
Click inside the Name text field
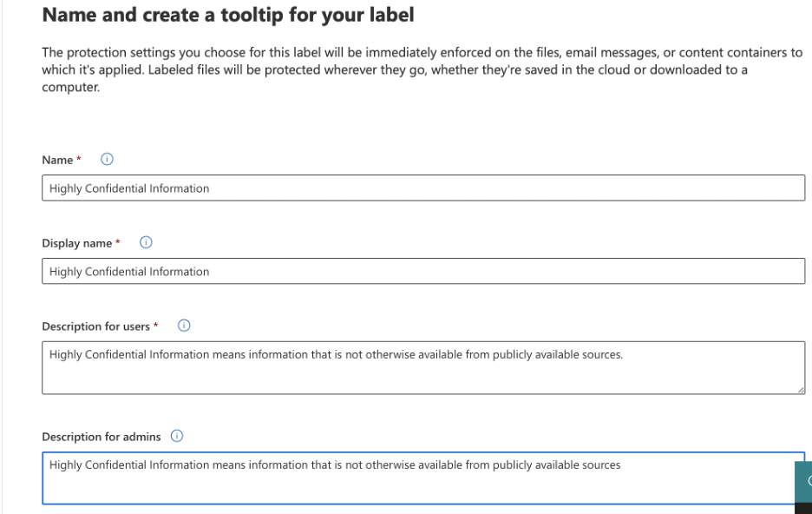(x=423, y=189)
